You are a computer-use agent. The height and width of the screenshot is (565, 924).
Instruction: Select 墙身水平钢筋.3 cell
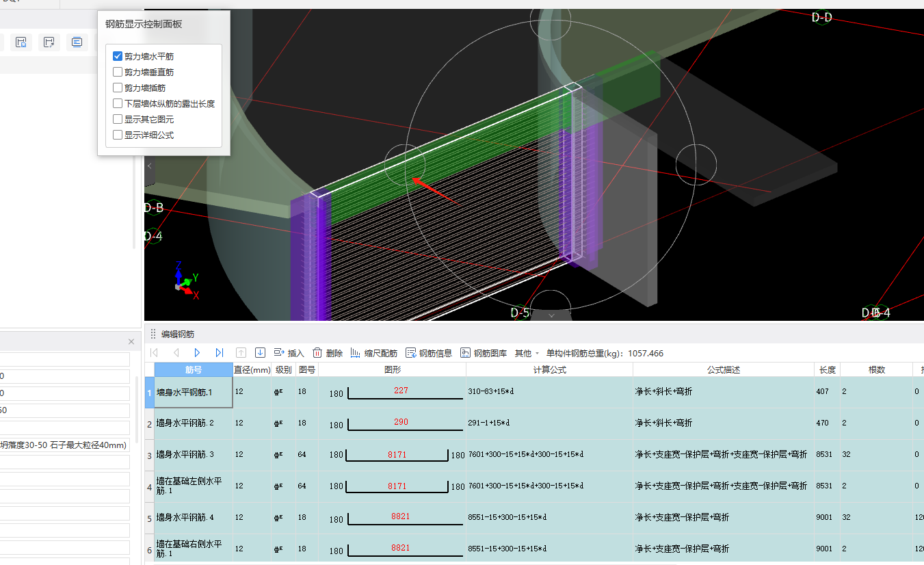(x=194, y=455)
